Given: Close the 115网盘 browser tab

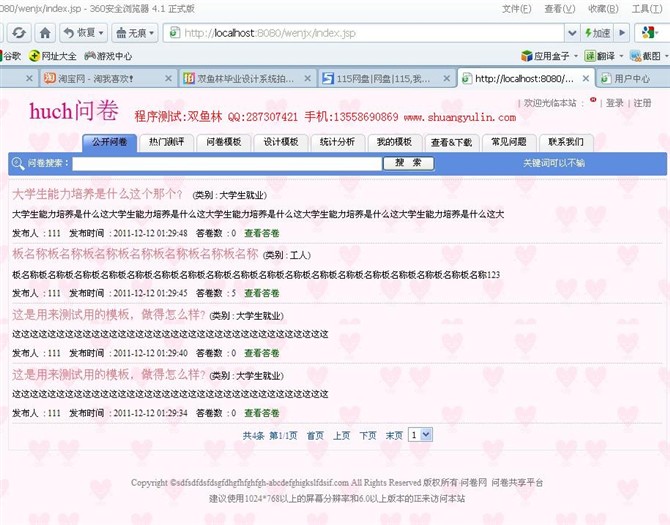Looking at the screenshot, I should tap(447, 79).
